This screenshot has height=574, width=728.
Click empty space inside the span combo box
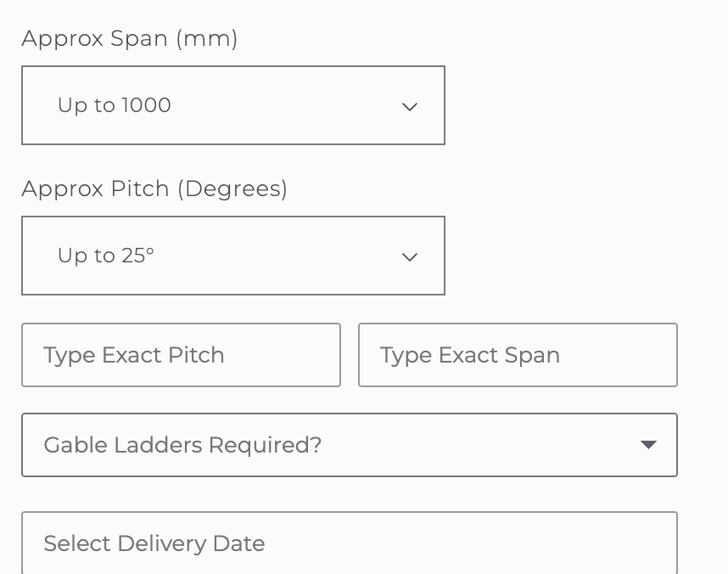tap(288, 105)
